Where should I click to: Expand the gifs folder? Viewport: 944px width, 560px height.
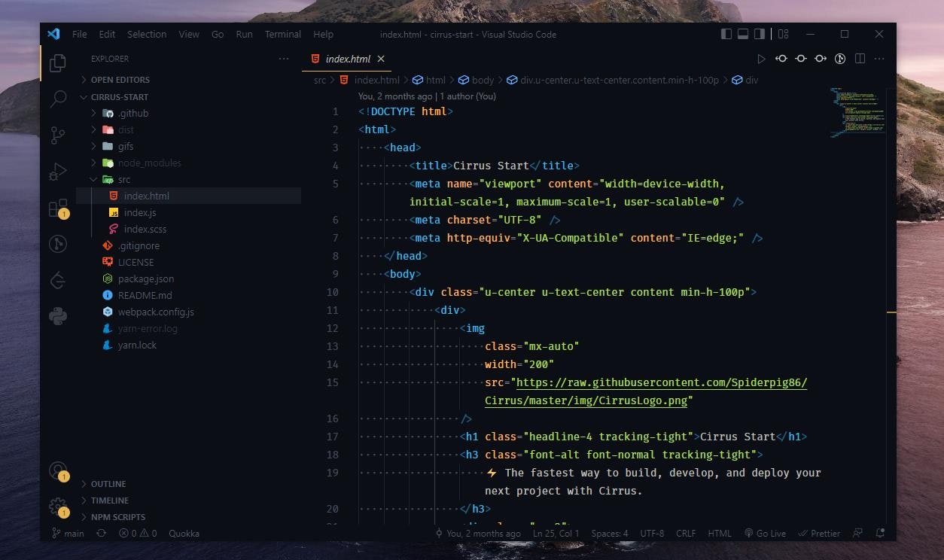pyautogui.click(x=189, y=146)
